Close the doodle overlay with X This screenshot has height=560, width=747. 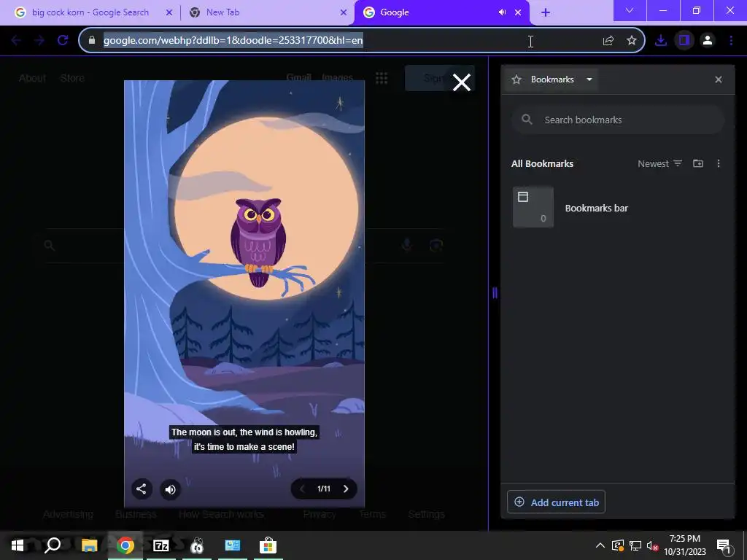coord(461,82)
